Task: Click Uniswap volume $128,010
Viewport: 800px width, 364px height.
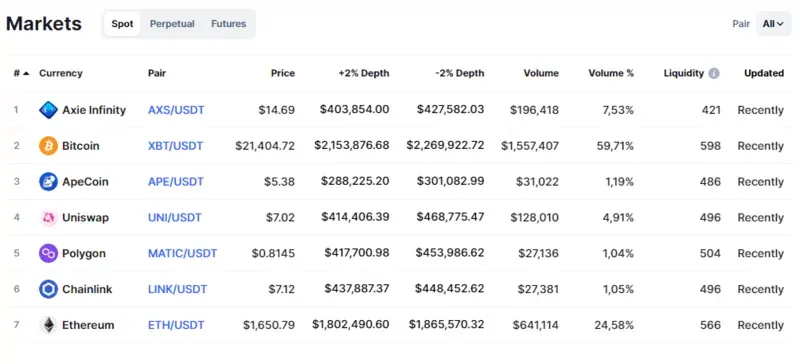Action: click(535, 217)
